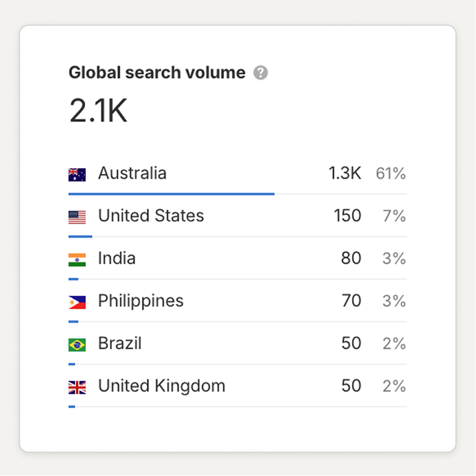Image resolution: width=476 pixels, height=476 pixels.
Task: Click the United States blue volume bar
Action: pyautogui.click(x=80, y=237)
